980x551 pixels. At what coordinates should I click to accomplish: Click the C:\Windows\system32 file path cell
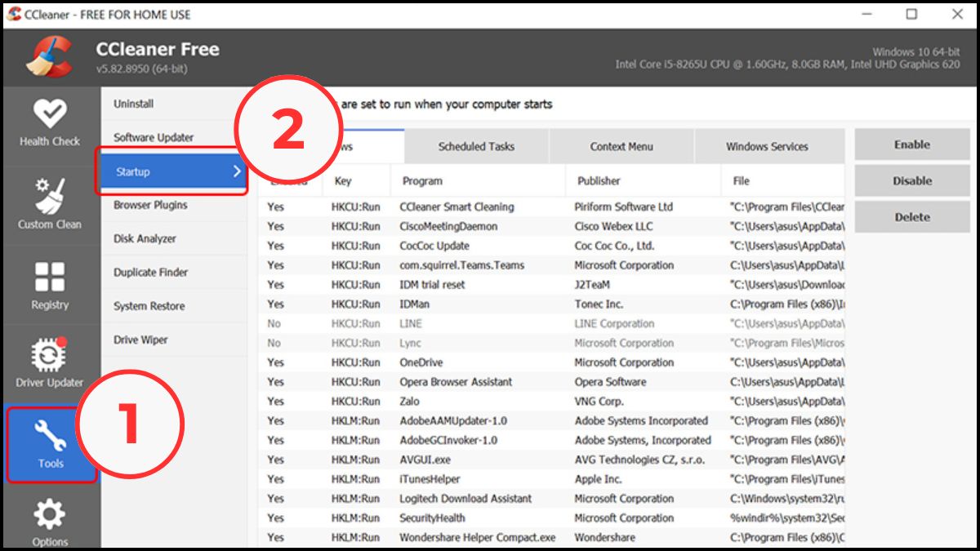tap(787, 499)
